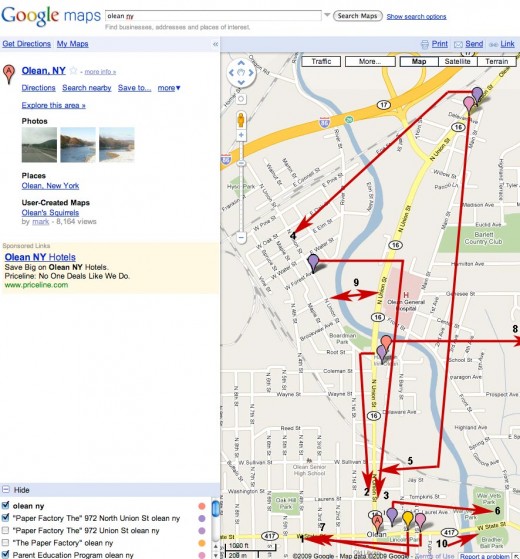Star Olean, NY as favorite
Viewport: 520px width, 559px height.
tap(73, 71)
